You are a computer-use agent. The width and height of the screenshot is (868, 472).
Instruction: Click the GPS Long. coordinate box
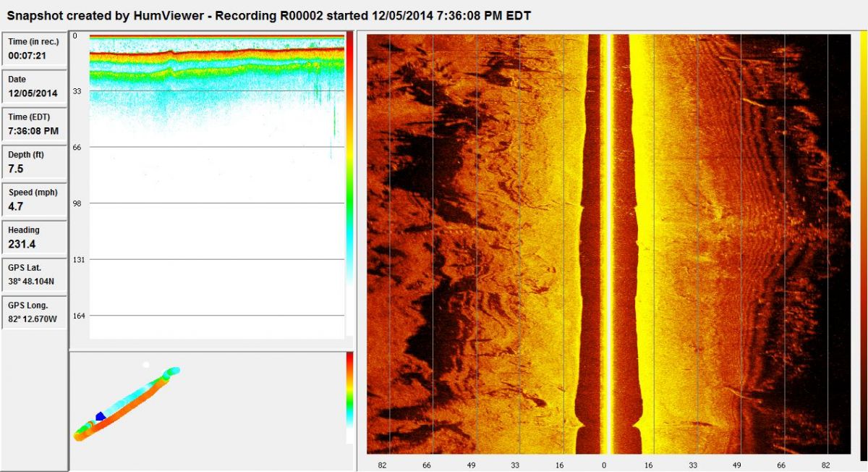point(34,312)
